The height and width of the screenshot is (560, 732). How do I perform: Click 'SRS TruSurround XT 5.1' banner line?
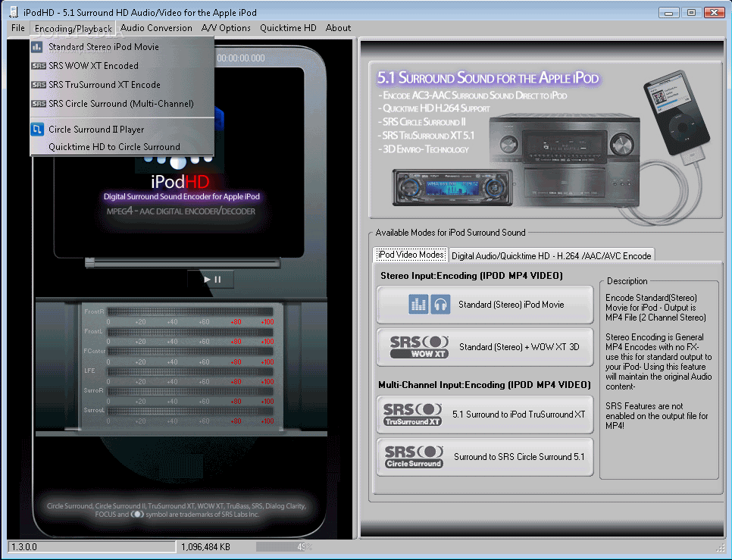(x=426, y=136)
